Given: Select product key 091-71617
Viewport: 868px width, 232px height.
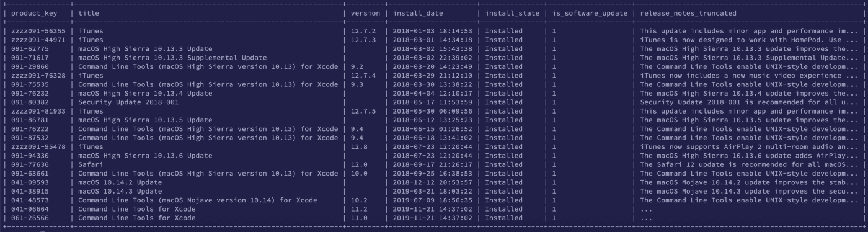Looking at the screenshot, I should coord(30,58).
